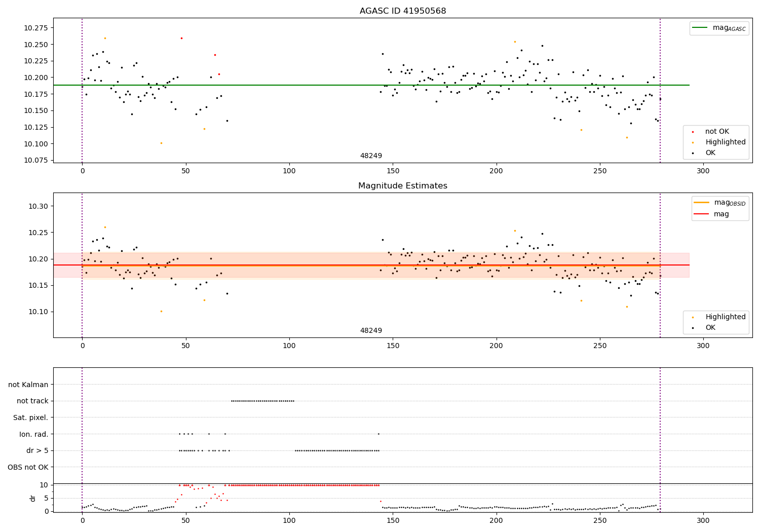
Task: Click the 10.100 y-axis tick label
Action: click(36, 144)
